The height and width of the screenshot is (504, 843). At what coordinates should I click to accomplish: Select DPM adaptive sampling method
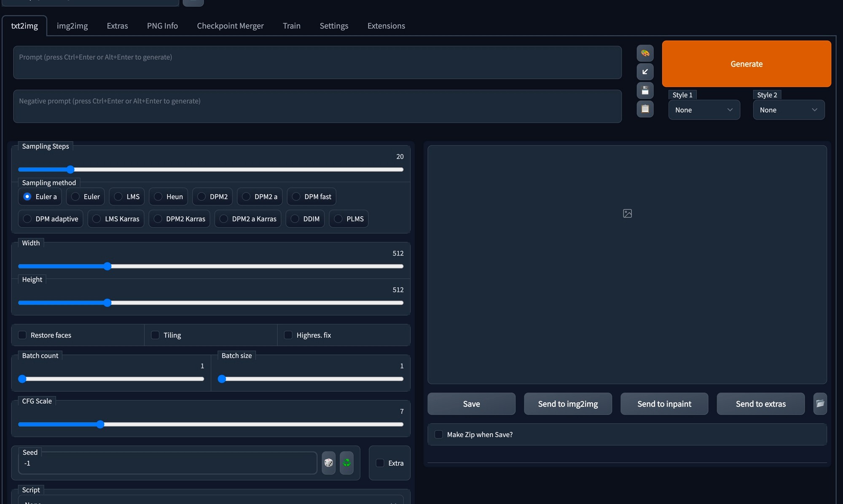(x=51, y=219)
